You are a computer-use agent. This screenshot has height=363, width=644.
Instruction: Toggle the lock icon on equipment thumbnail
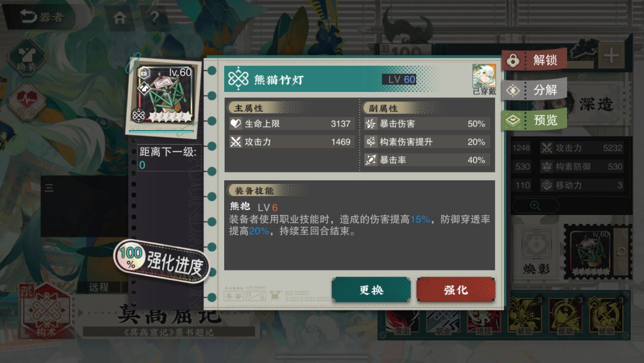tap(144, 73)
